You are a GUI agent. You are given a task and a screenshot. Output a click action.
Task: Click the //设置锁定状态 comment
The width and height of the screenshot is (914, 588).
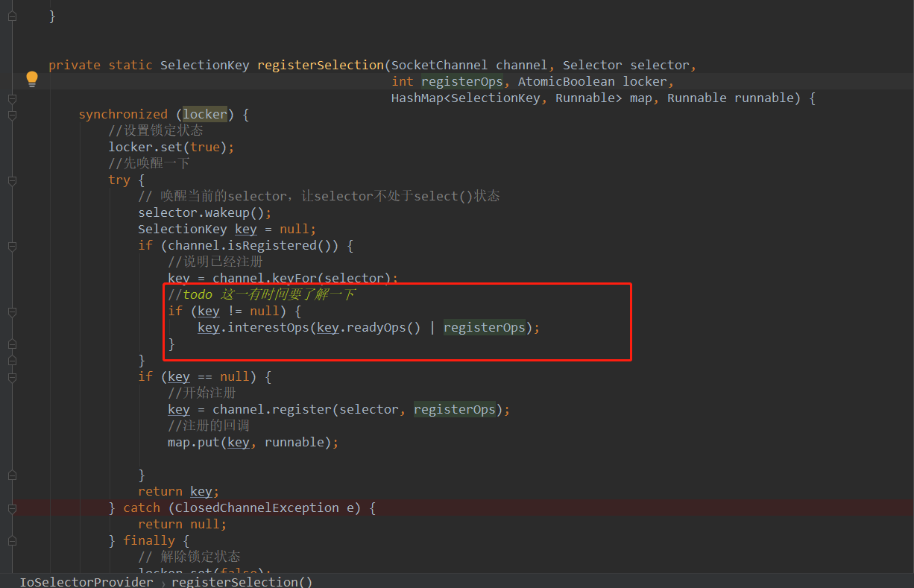coord(156,131)
